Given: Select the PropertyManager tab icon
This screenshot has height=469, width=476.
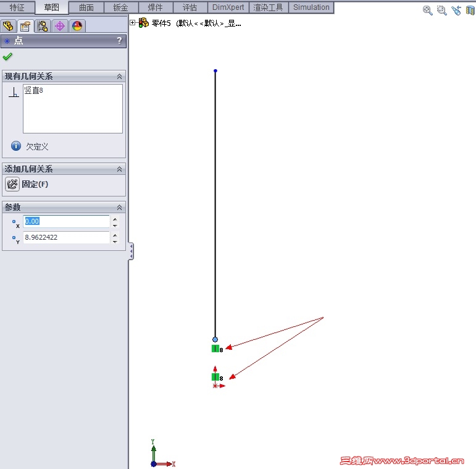Looking at the screenshot, I should coord(25,26).
